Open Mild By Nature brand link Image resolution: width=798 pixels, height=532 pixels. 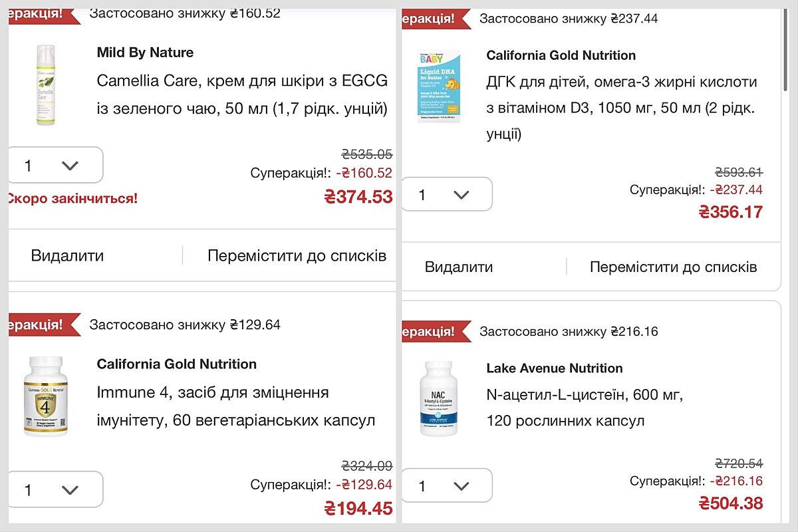pos(145,53)
